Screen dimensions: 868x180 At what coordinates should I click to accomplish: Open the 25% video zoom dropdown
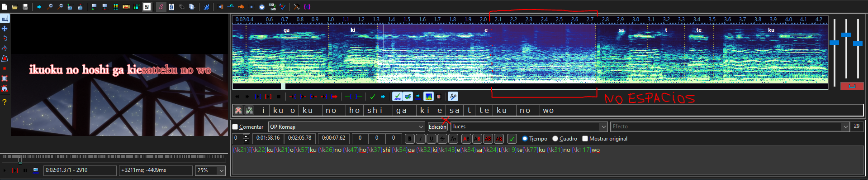[x=221, y=170]
